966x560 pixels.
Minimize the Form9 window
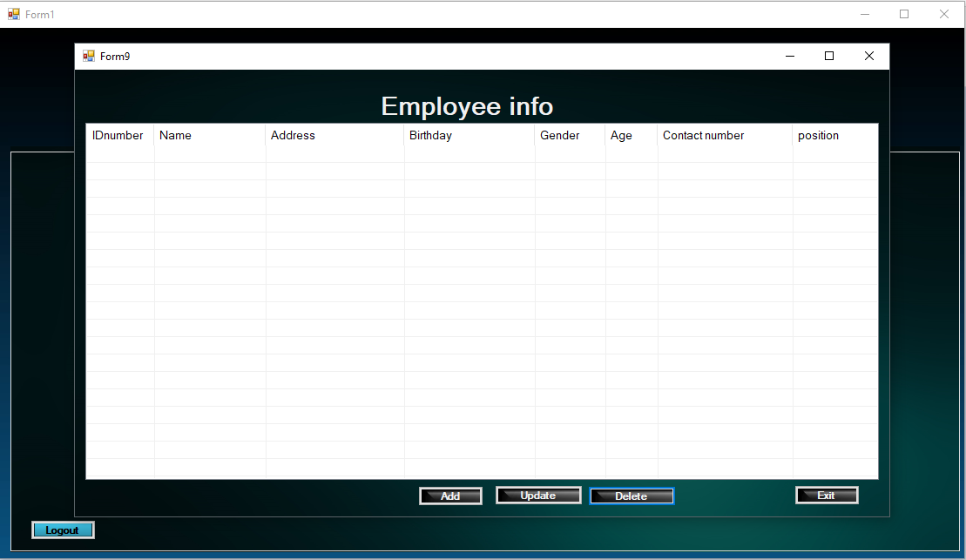click(x=790, y=57)
